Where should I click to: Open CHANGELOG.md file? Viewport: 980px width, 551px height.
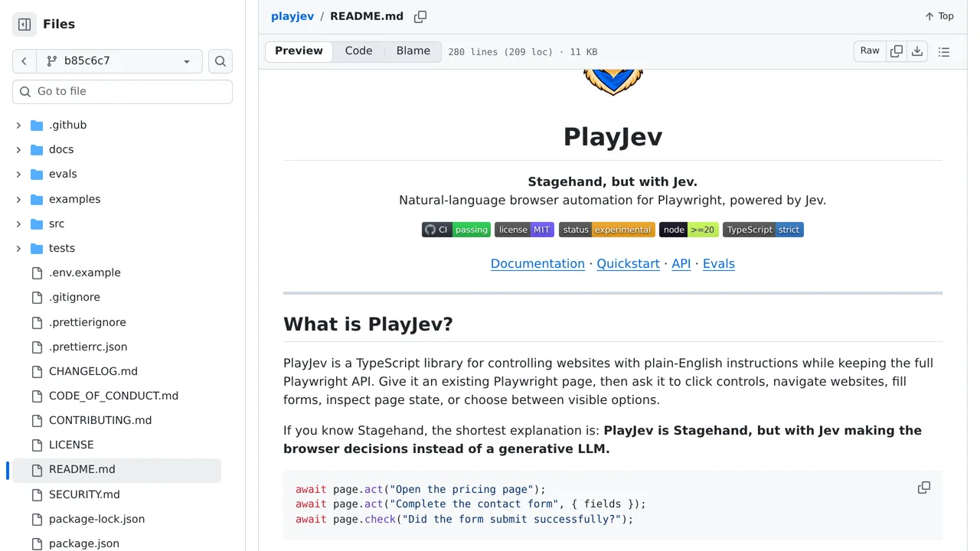tap(93, 371)
